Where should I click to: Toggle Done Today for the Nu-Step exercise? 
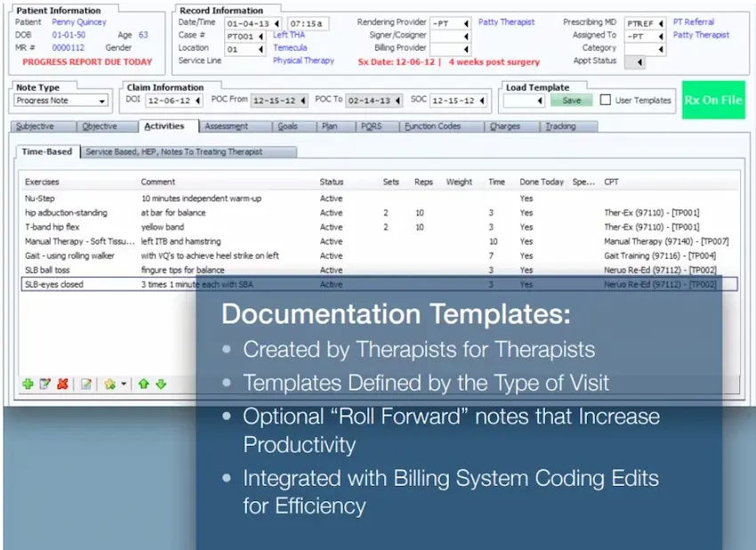click(525, 198)
